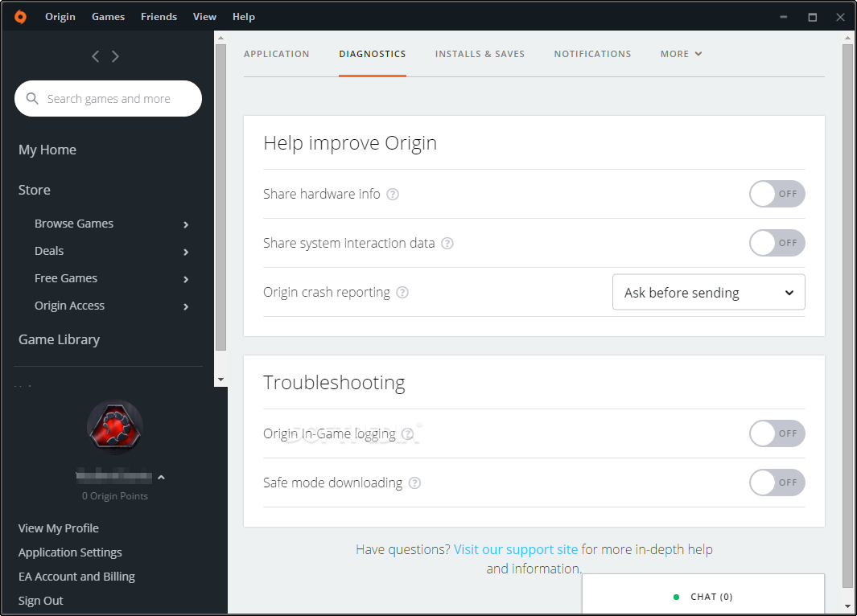Expand the Origin Access submenu arrow
The width and height of the screenshot is (857, 616).
(186, 306)
